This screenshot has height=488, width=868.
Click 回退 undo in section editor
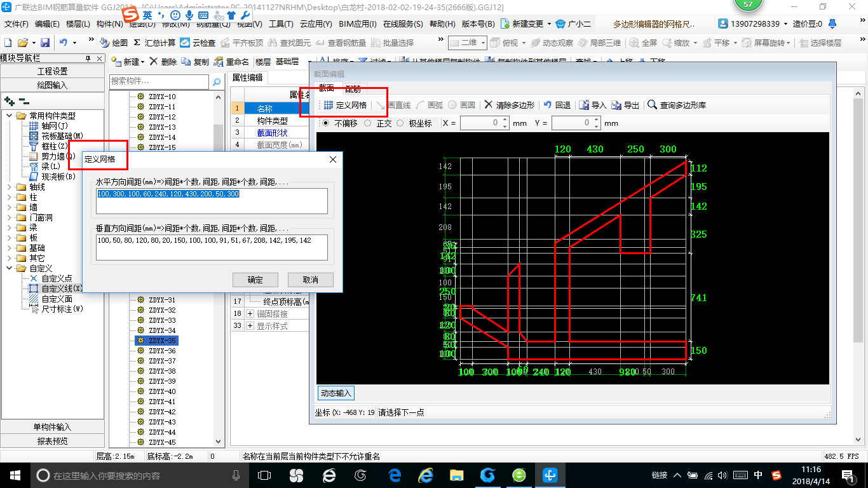[557, 105]
